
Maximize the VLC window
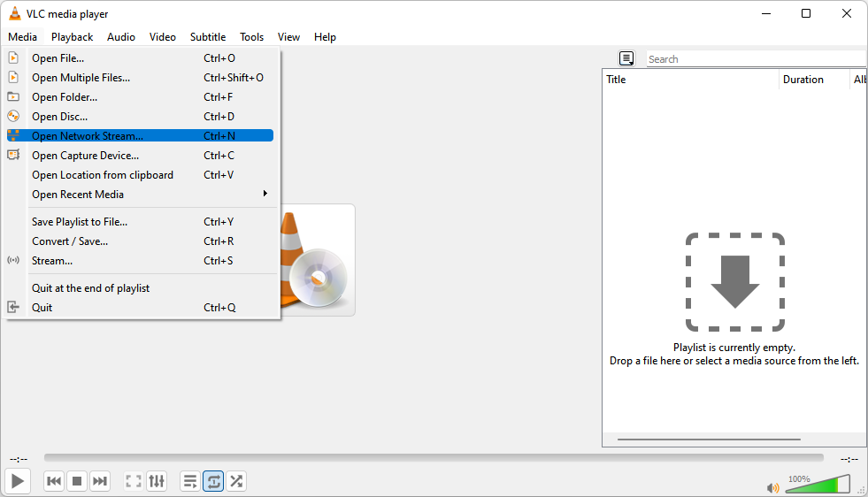(x=806, y=14)
